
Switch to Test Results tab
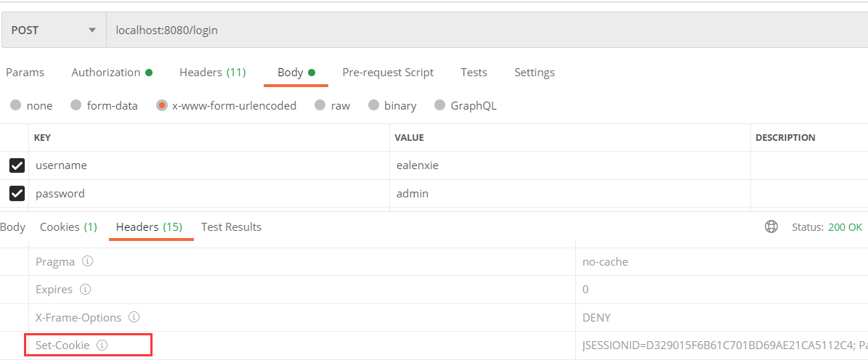pyautogui.click(x=231, y=227)
